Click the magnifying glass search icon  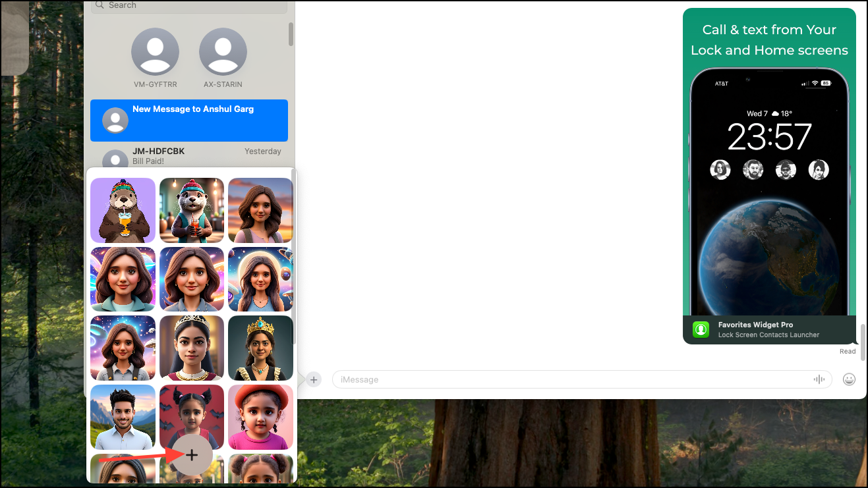(x=100, y=5)
